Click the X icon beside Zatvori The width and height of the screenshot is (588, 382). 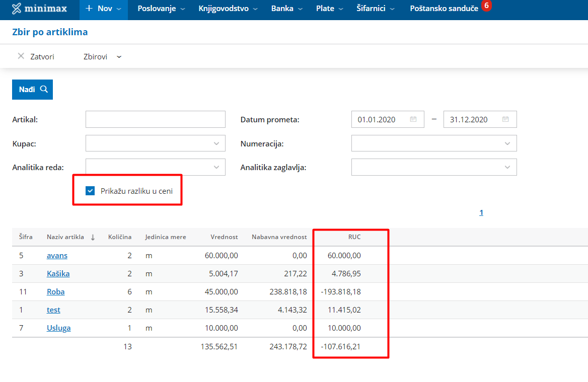point(21,56)
